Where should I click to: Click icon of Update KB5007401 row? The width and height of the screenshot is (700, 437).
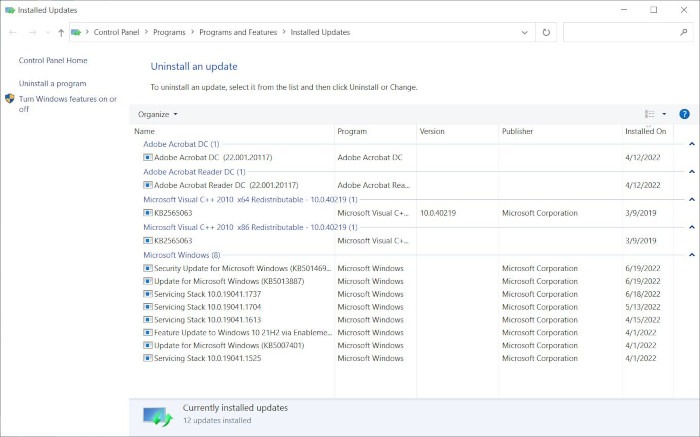(148, 345)
